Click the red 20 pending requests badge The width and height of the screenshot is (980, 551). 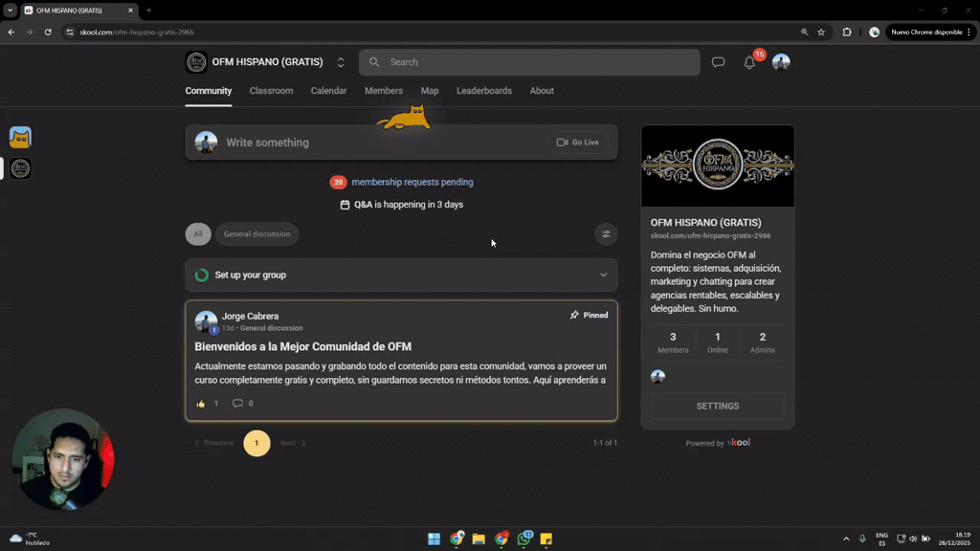[x=338, y=182]
